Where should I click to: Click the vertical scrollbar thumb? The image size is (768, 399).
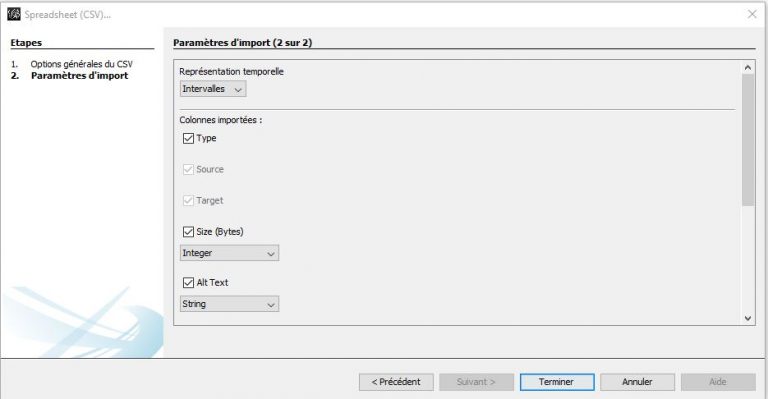pos(748,140)
